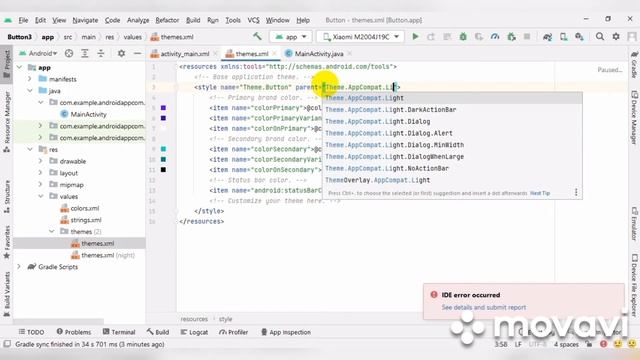This screenshot has height=360, width=640.
Task: Expand the manifests folder
Action: click(30, 79)
